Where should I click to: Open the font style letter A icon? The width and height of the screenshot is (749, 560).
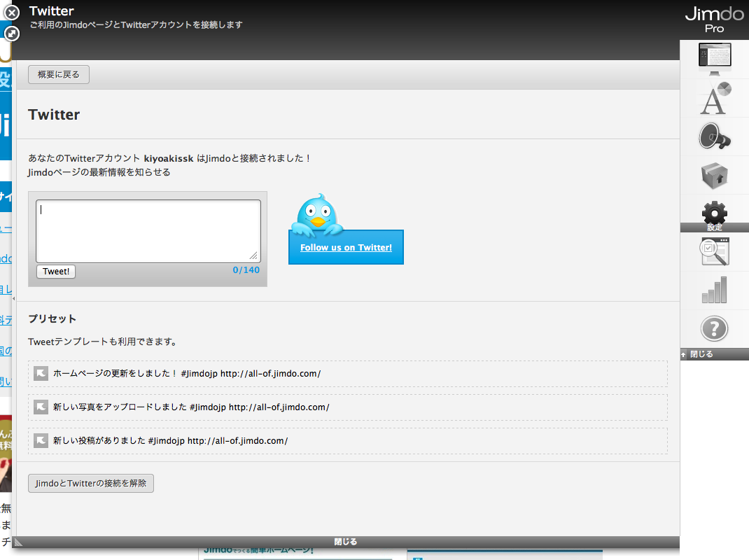coord(715,98)
